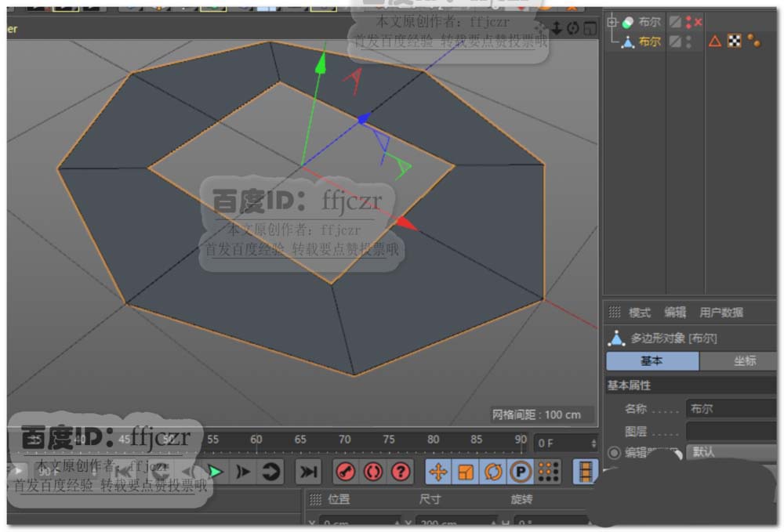Toggle visibility dots of Boolean parent object
784x532 pixels.
(x=688, y=22)
